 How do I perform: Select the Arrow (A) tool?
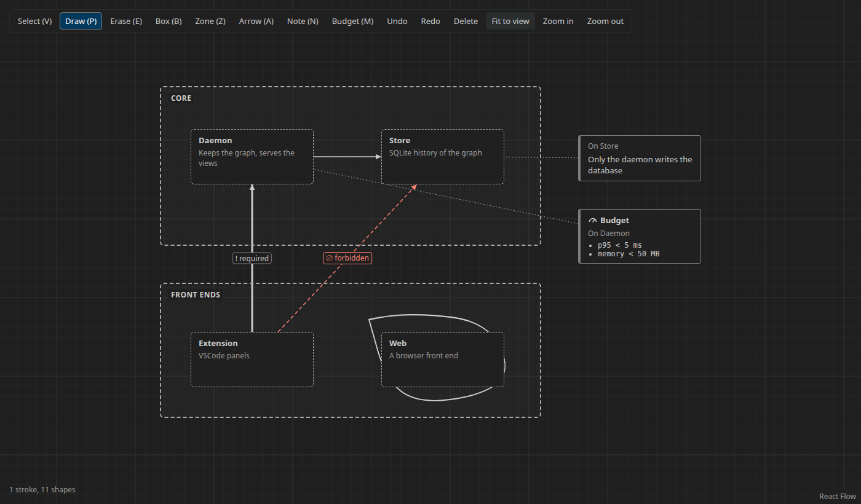point(256,21)
